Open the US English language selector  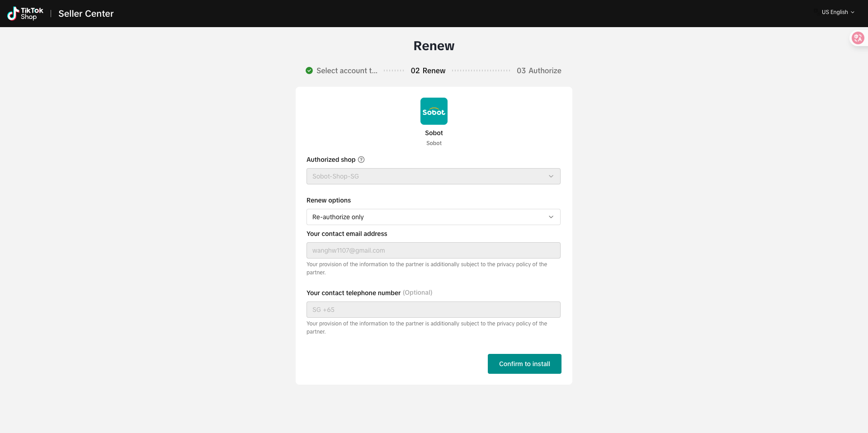(835, 12)
